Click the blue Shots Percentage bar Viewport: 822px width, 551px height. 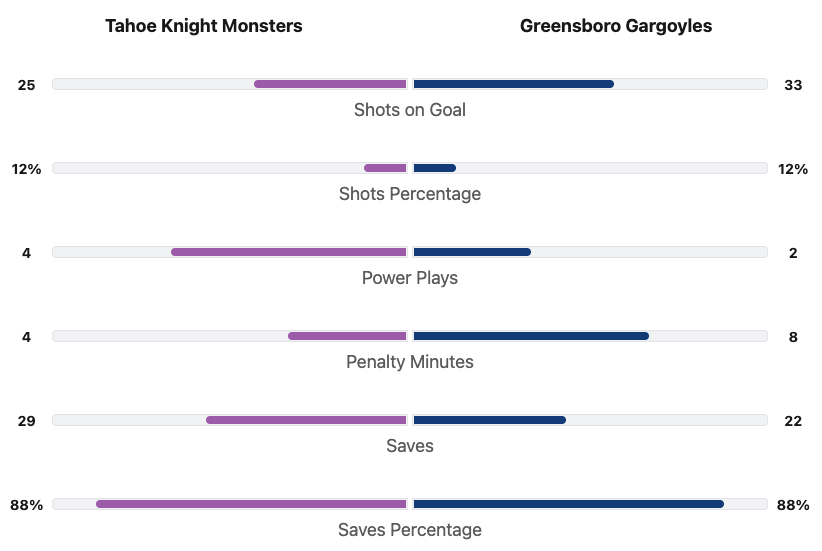point(434,168)
